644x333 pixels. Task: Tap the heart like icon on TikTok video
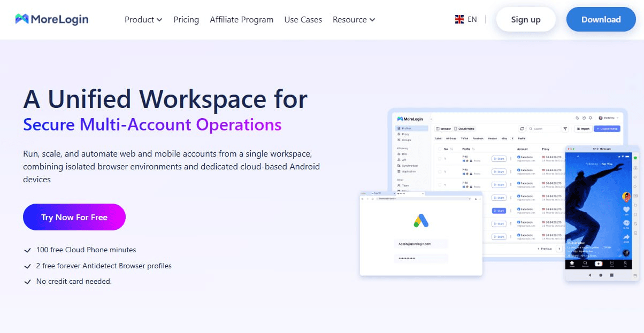[626, 210]
